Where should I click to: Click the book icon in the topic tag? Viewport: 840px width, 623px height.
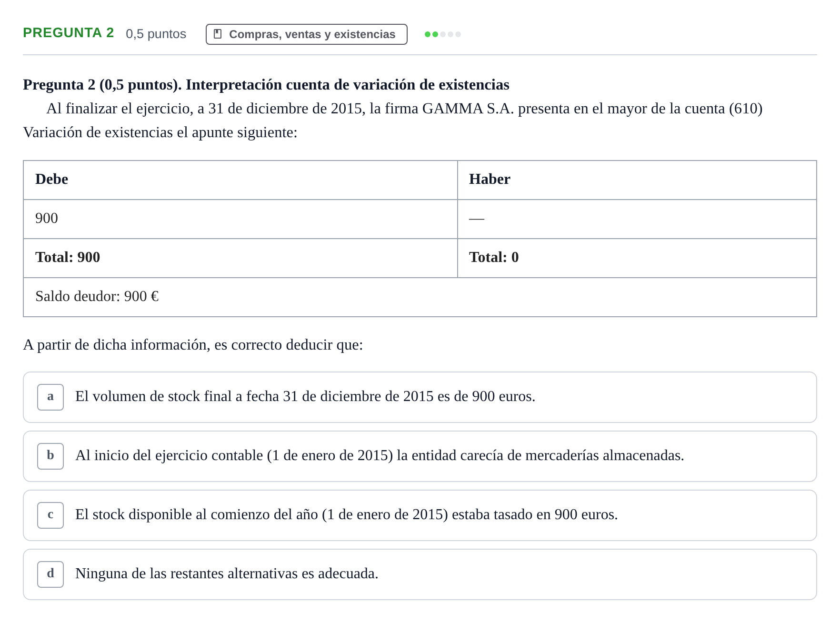pyautogui.click(x=218, y=34)
